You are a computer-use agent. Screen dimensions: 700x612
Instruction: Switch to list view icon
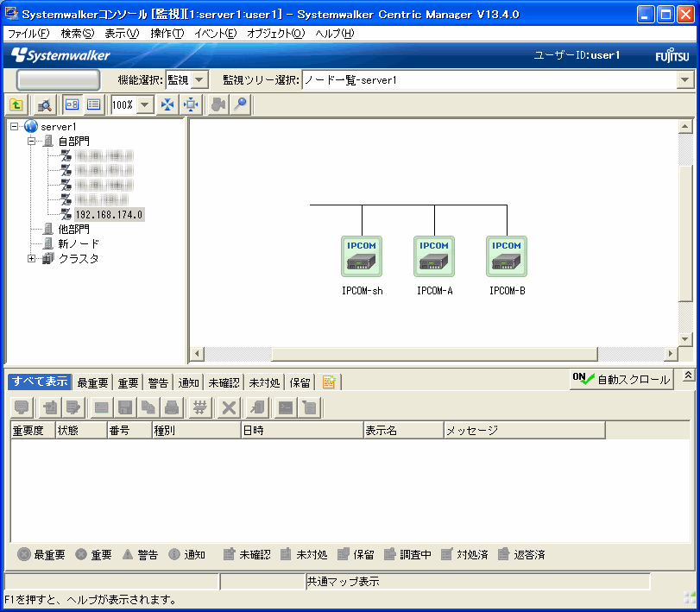click(x=94, y=104)
